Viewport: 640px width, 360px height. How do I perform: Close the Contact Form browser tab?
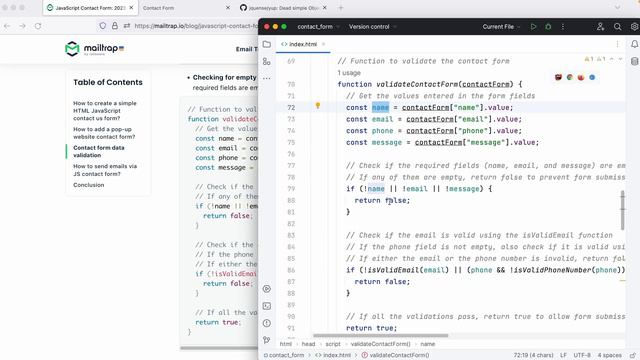[x=228, y=8]
